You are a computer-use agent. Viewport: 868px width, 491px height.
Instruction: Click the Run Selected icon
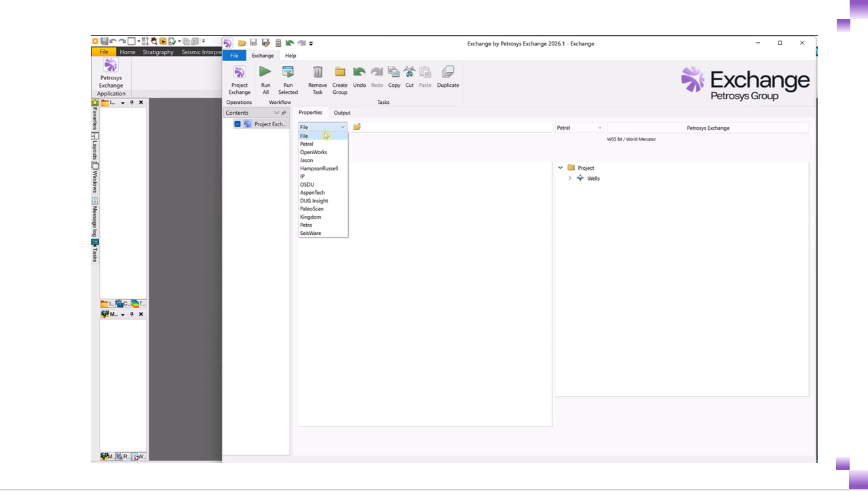click(x=288, y=72)
